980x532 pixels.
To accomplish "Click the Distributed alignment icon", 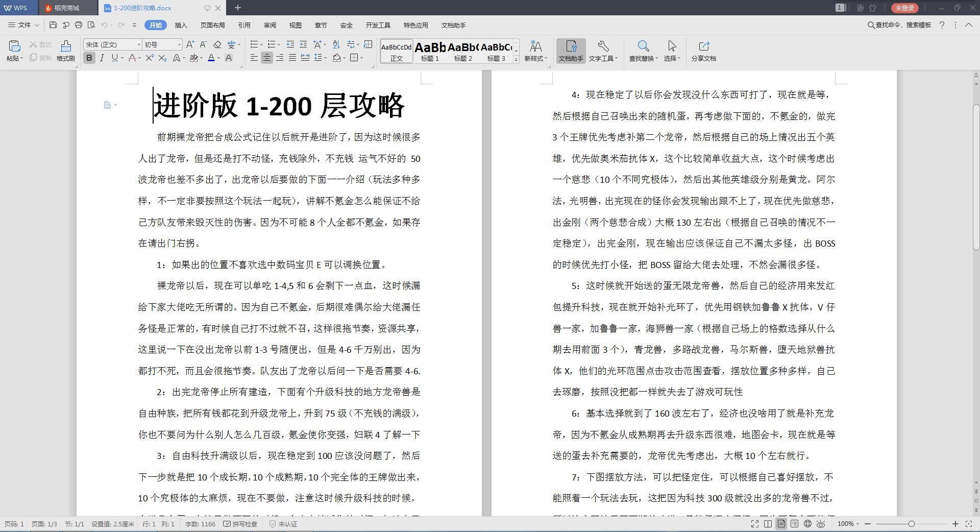I will pyautogui.click(x=305, y=58).
